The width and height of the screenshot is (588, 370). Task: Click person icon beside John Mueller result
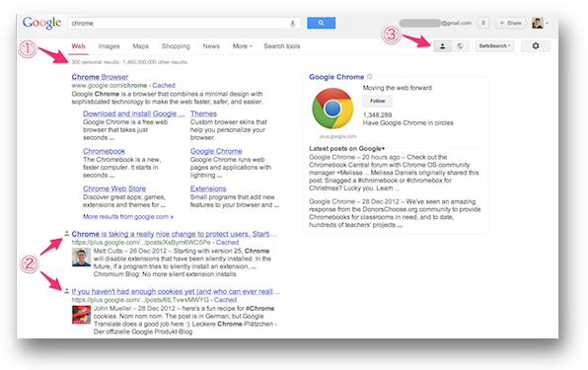[x=66, y=290]
